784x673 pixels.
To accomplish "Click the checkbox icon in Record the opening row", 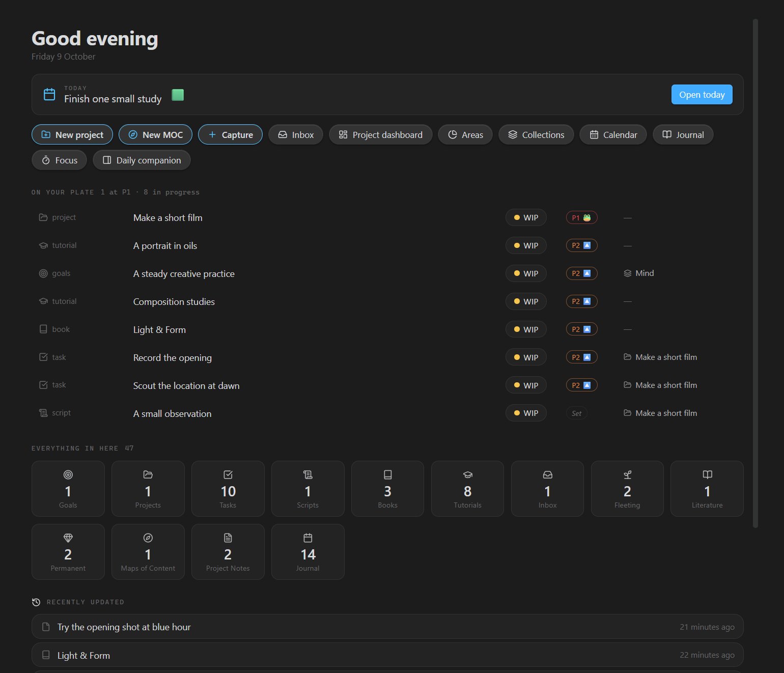I will click(x=43, y=357).
